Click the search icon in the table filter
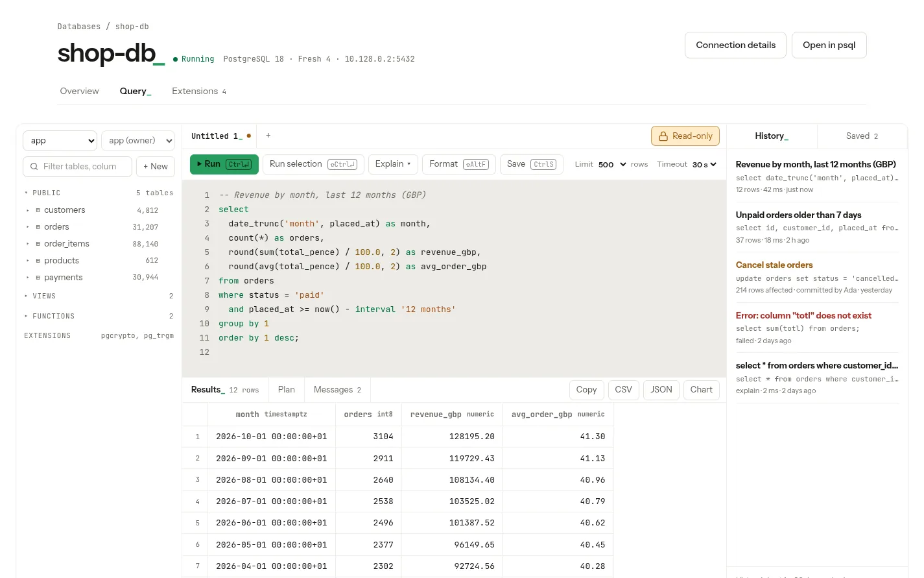 34,167
